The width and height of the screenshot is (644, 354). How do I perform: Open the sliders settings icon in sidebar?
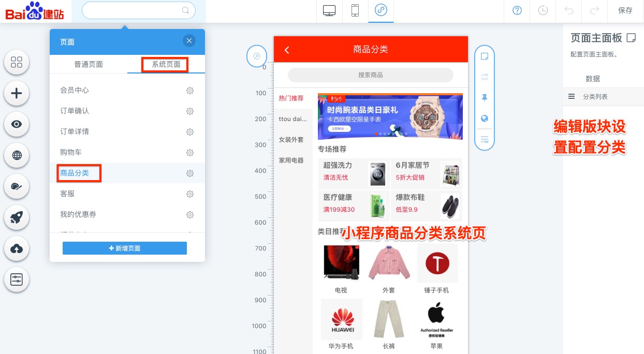coord(17,280)
